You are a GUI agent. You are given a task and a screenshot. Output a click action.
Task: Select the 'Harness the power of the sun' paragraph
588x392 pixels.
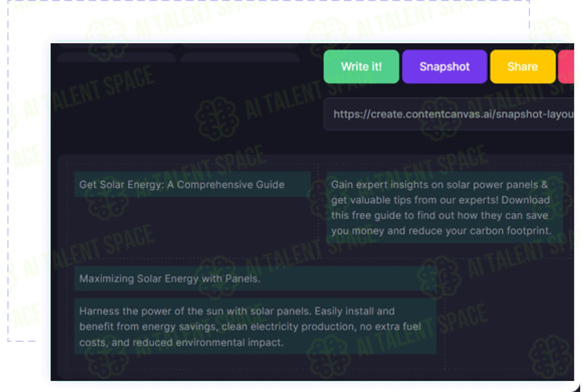pos(255,326)
